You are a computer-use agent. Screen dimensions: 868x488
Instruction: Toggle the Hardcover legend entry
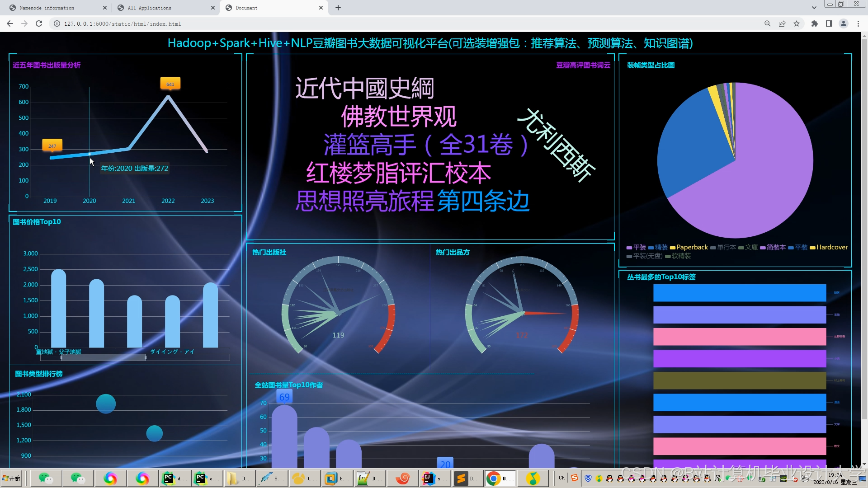(830, 247)
